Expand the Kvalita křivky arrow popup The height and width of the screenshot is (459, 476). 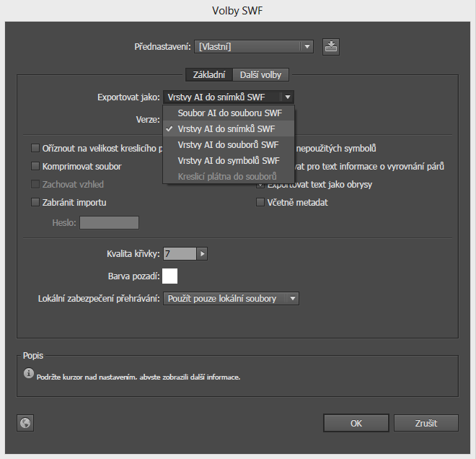coord(202,253)
